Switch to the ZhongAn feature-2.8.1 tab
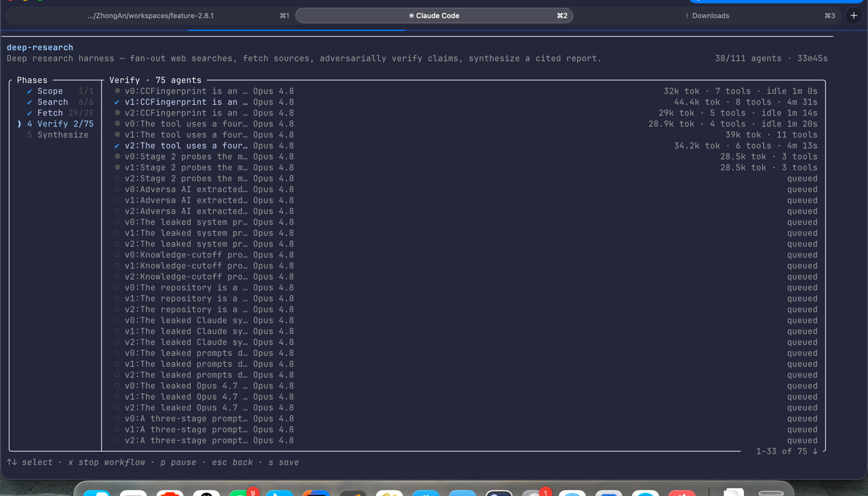The height and width of the screenshot is (496, 868). (151, 15)
